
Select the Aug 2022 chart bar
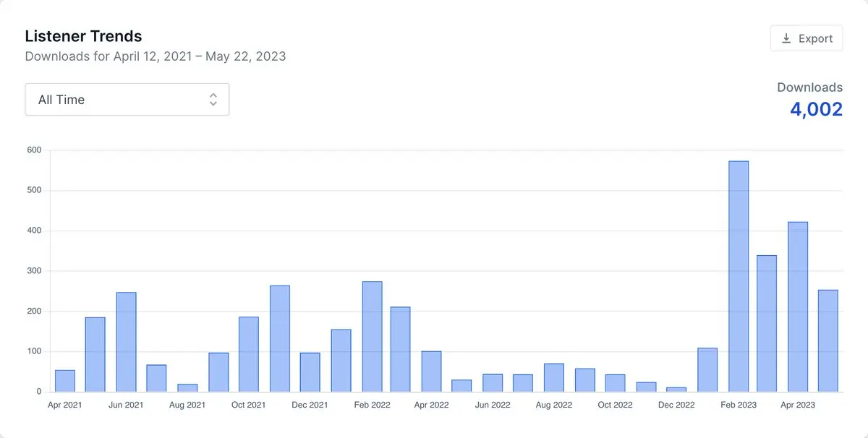[x=554, y=377]
